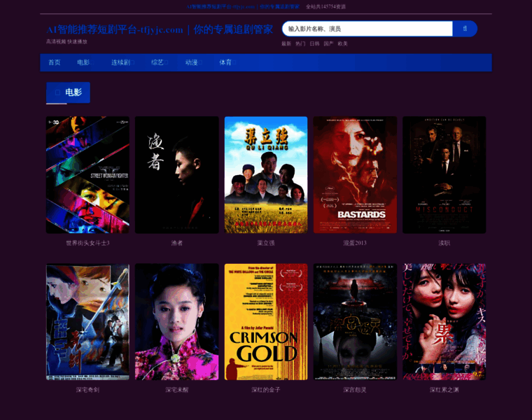Open the 深宅未醒 movie poster
532x420 pixels.
click(x=177, y=322)
